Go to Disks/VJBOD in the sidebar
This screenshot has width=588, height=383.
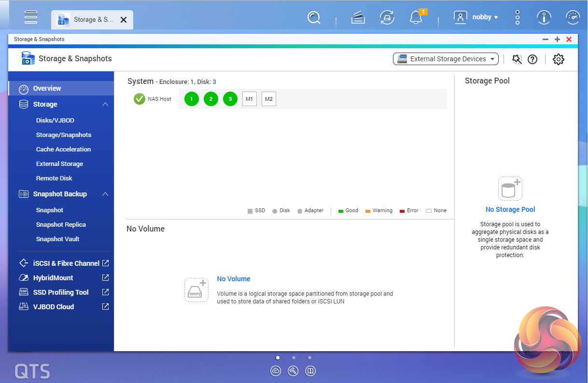(x=55, y=121)
